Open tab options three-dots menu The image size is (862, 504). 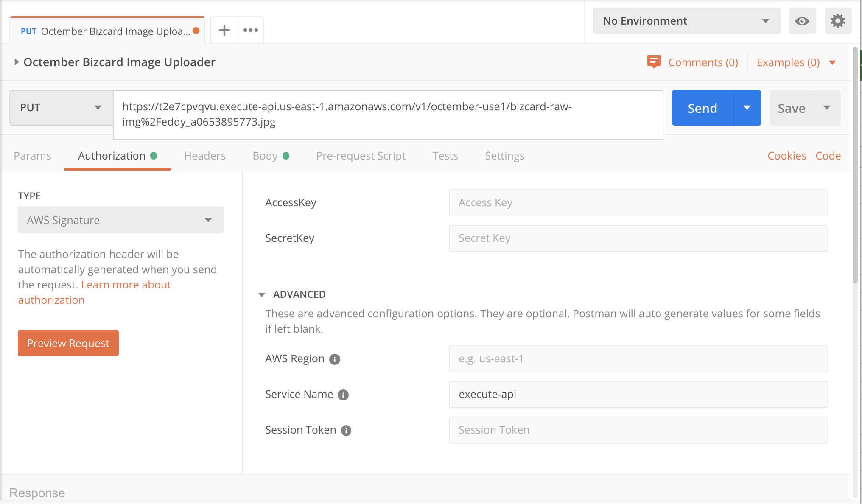click(x=251, y=30)
